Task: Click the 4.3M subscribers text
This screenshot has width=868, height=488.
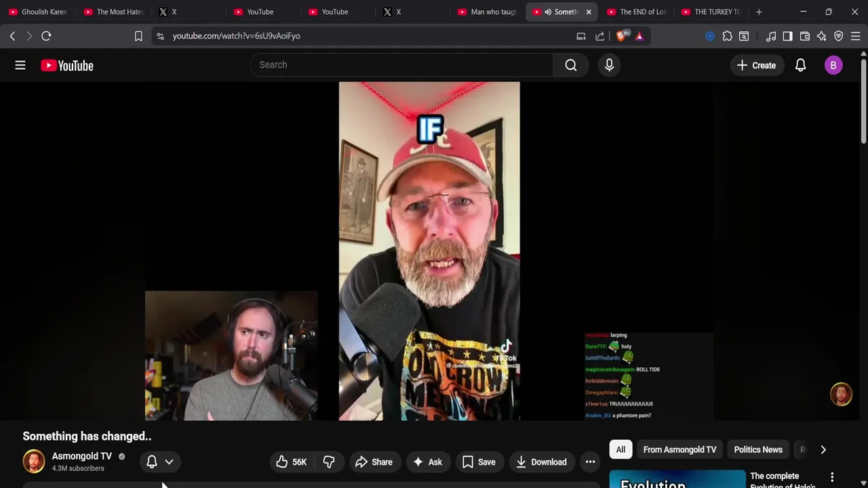Action: (x=78, y=468)
